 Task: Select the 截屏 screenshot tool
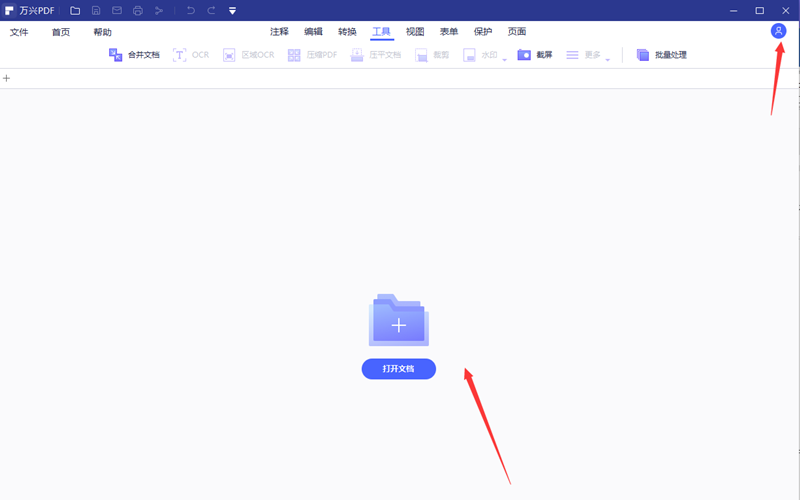point(536,55)
